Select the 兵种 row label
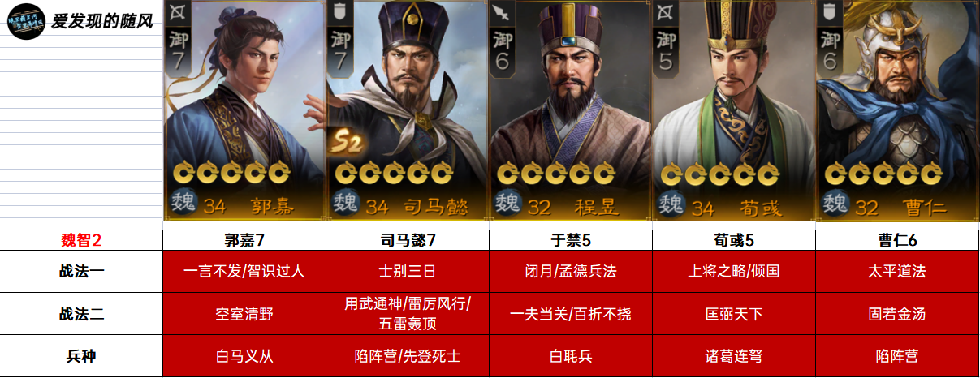This screenshot has height=378, width=980. pyautogui.click(x=81, y=355)
